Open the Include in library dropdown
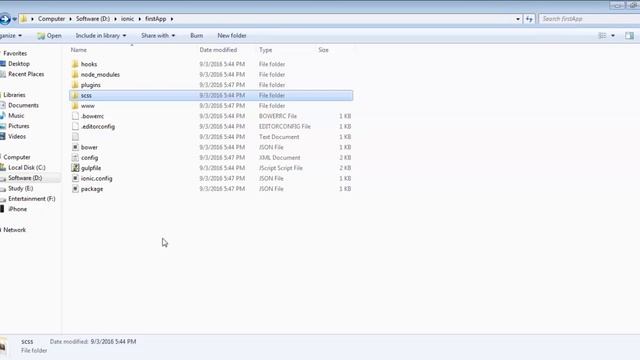 click(101, 36)
